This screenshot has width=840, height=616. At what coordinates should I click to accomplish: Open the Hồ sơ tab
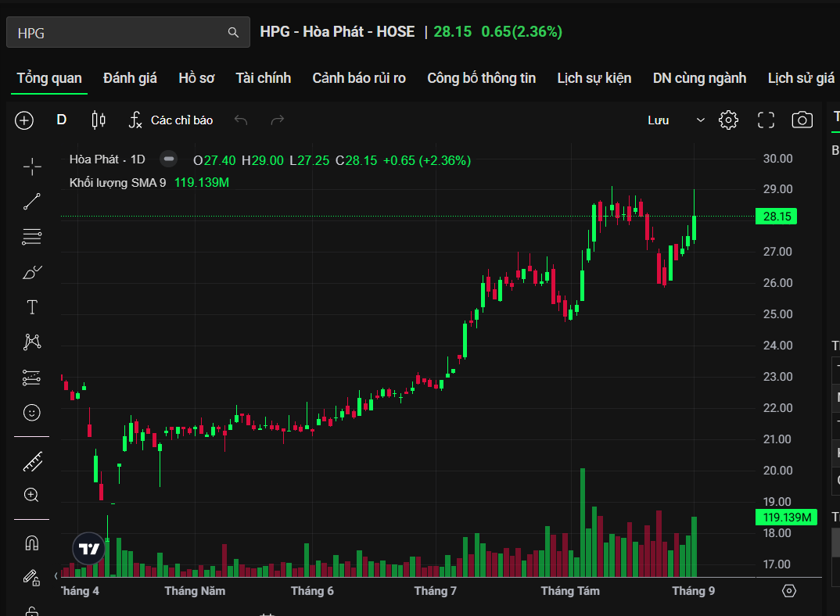tap(196, 78)
